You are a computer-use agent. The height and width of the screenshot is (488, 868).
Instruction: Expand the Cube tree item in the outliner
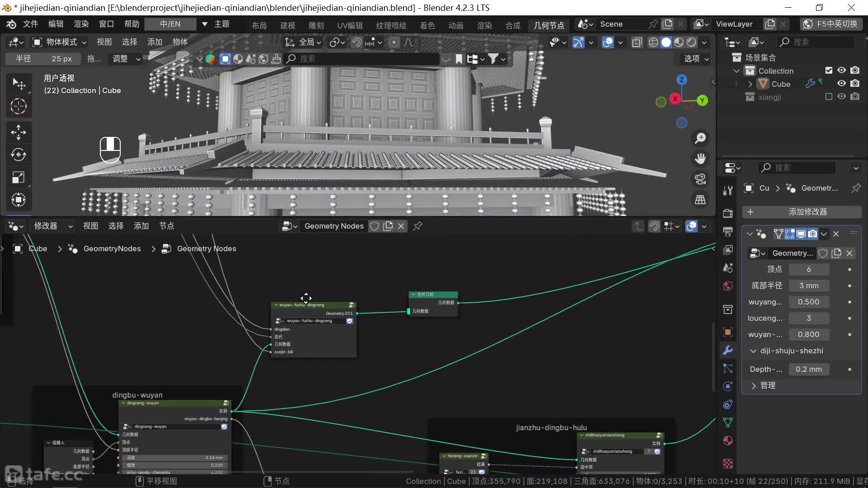tap(750, 84)
